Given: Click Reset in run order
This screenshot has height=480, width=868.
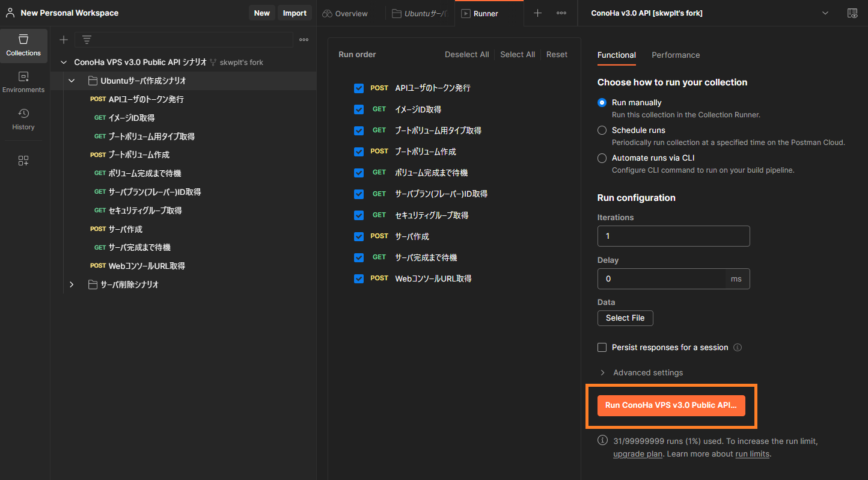Looking at the screenshot, I should tap(557, 55).
